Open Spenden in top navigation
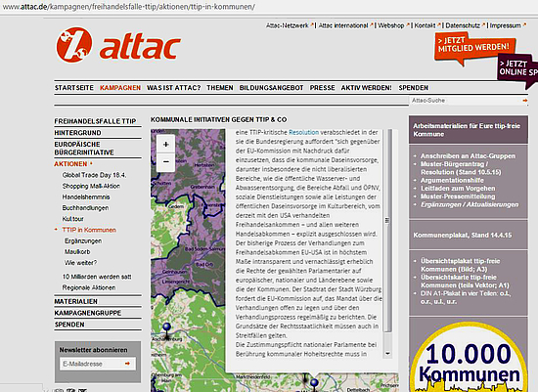The width and height of the screenshot is (538, 392). (x=413, y=88)
